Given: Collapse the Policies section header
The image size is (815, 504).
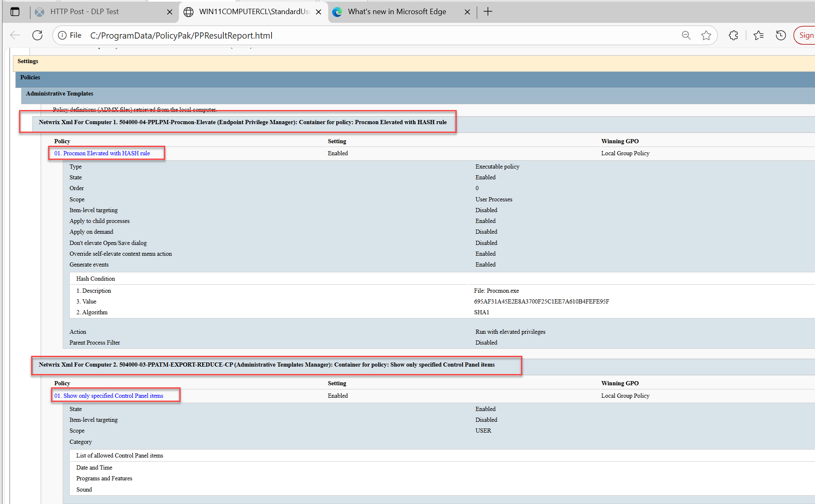Looking at the screenshot, I should 30,77.
